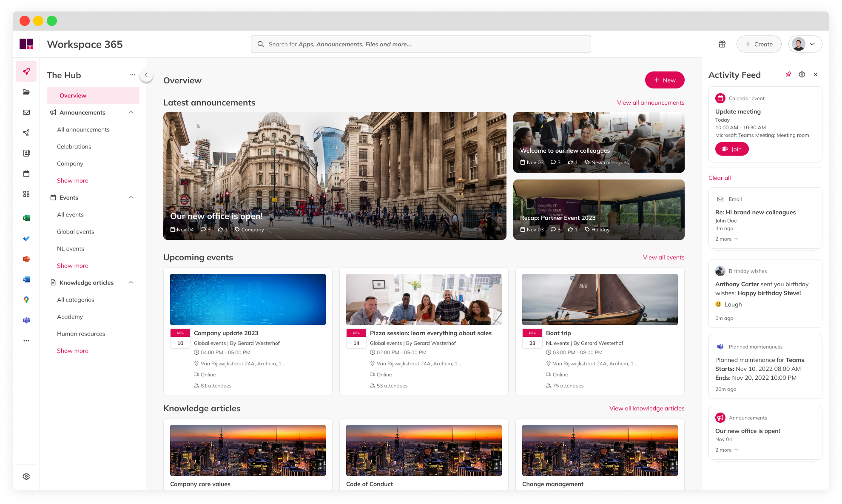
Task: Click View all announcements link
Action: (651, 103)
